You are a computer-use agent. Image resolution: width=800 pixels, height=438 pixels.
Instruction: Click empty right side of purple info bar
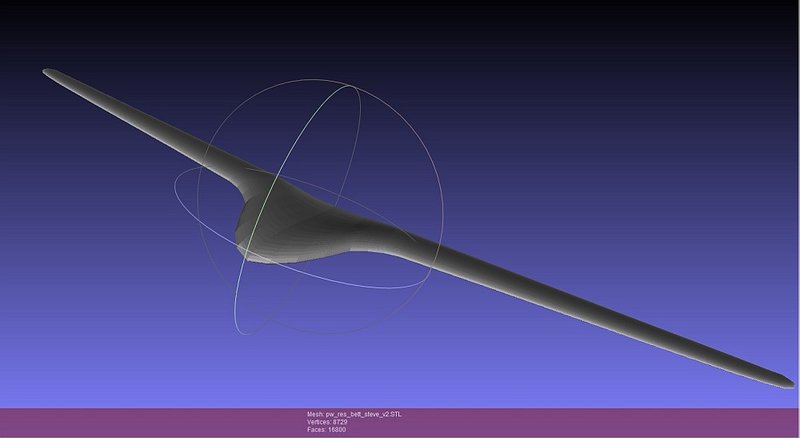point(650,422)
